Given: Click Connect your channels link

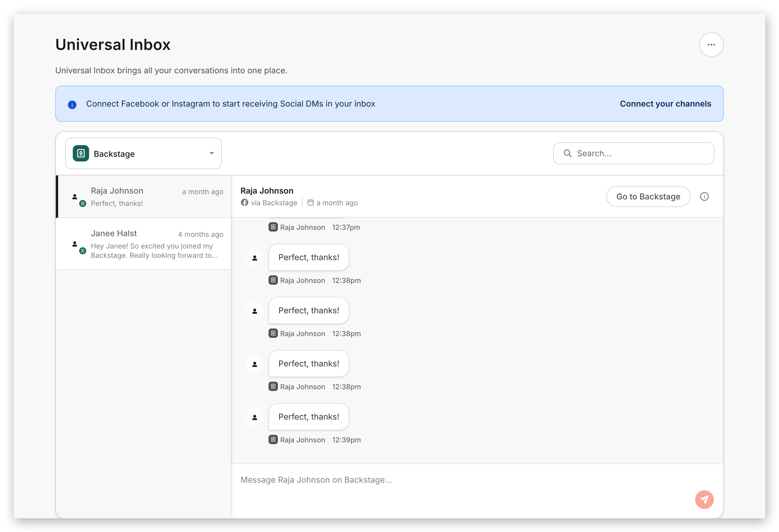Looking at the screenshot, I should coord(665,104).
